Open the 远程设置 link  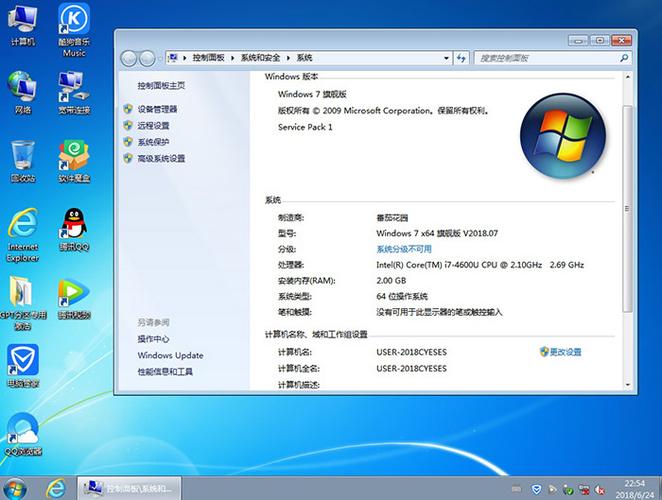[153, 126]
